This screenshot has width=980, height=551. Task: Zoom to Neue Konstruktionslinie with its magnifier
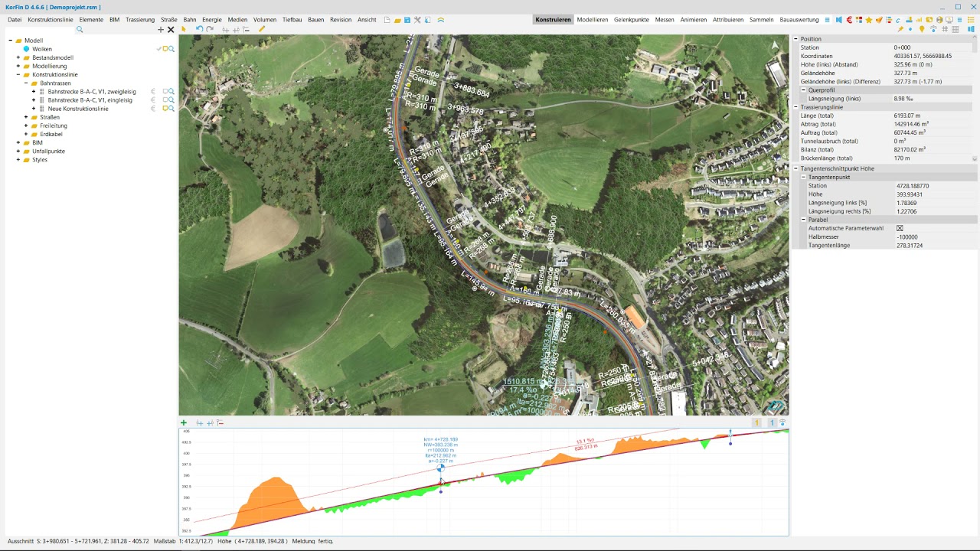click(x=171, y=109)
